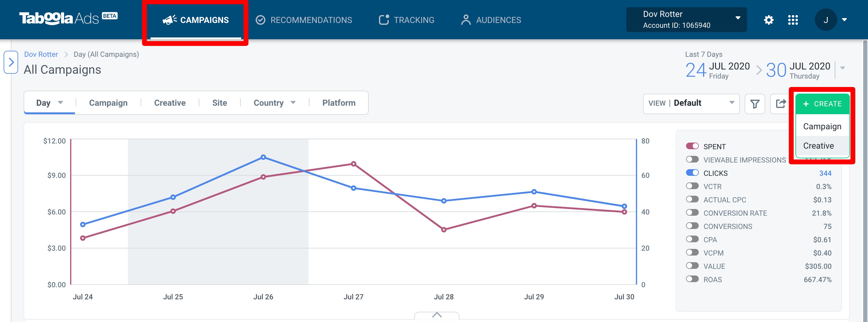
Task: Click the J user avatar
Action: pyautogui.click(x=826, y=20)
